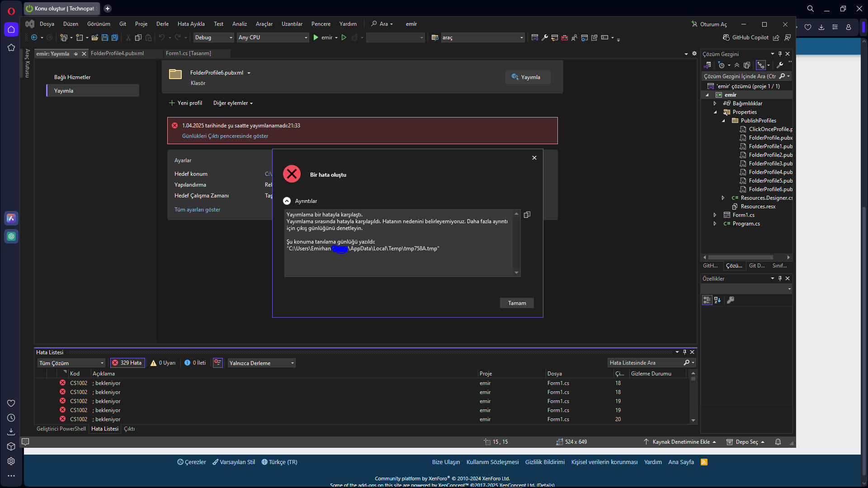The width and height of the screenshot is (868, 488).
Task: Click the copy details icon in error dialog
Action: click(527, 215)
